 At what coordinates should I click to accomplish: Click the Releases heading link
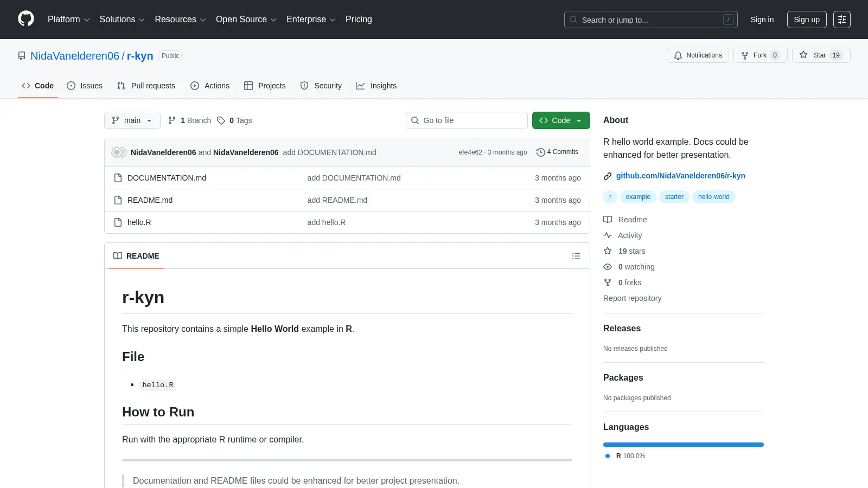coord(622,329)
